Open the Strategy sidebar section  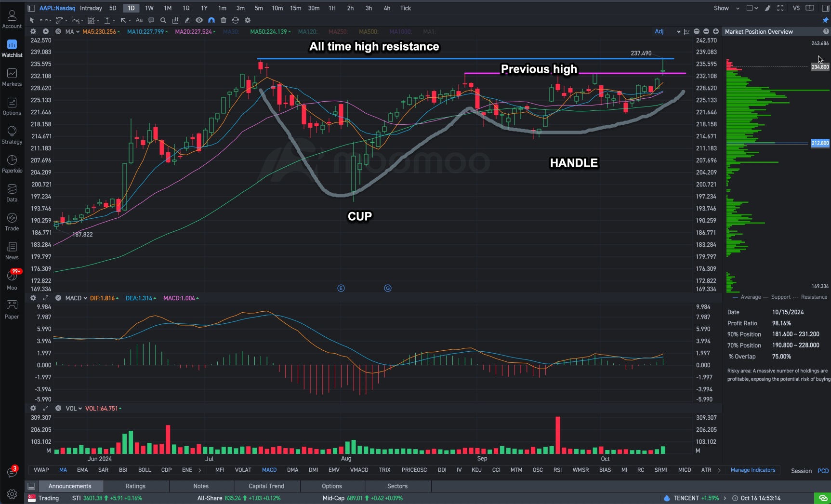pos(12,135)
